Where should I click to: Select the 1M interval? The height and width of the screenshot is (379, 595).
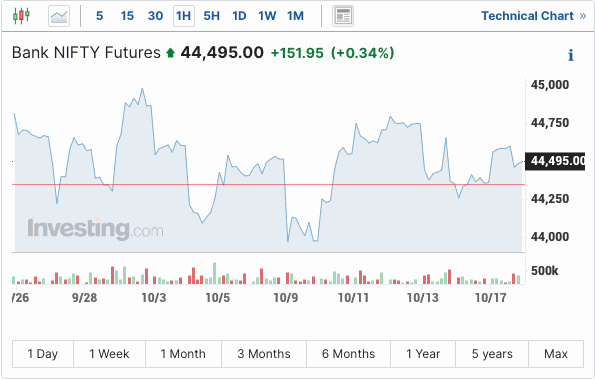pos(295,16)
